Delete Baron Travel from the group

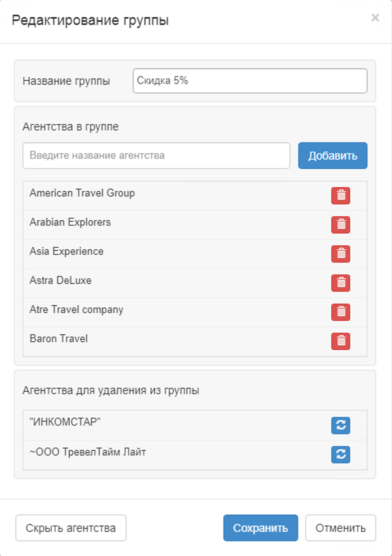coord(340,341)
